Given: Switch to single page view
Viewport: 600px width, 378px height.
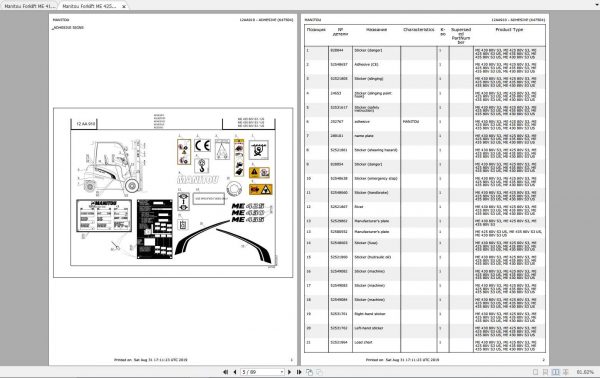Looking at the screenshot, I should click(535, 372).
